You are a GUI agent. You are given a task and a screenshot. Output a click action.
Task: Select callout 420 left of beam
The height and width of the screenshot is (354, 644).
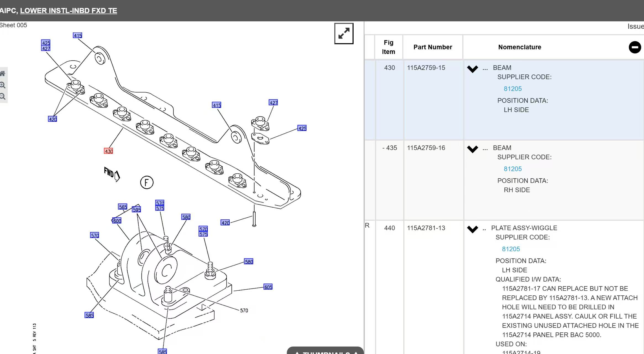pyautogui.click(x=52, y=119)
